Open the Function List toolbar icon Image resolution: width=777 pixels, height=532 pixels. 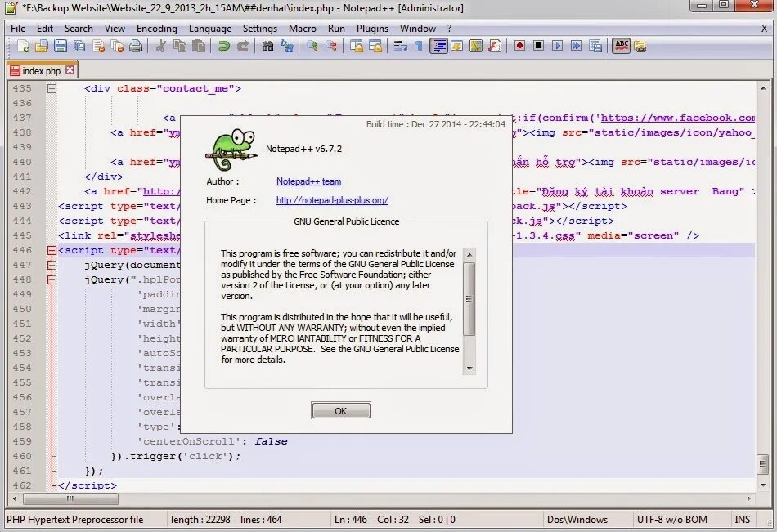pyautogui.click(x=495, y=47)
